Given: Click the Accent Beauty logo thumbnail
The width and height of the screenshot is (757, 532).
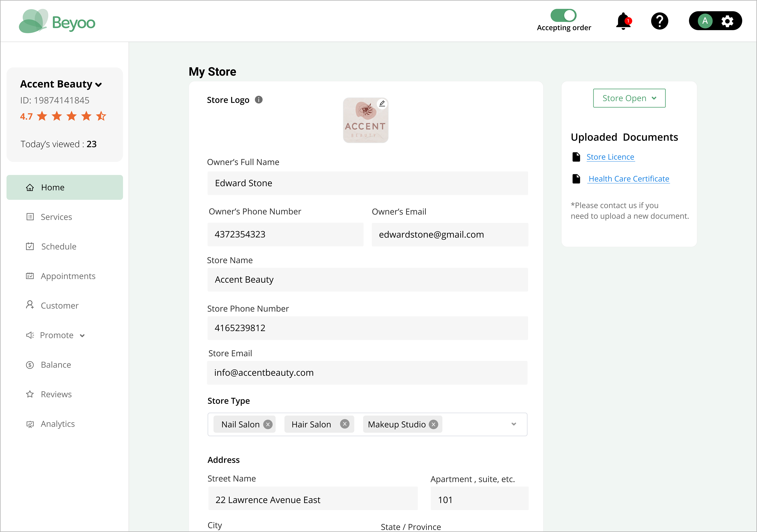Looking at the screenshot, I should point(365,120).
